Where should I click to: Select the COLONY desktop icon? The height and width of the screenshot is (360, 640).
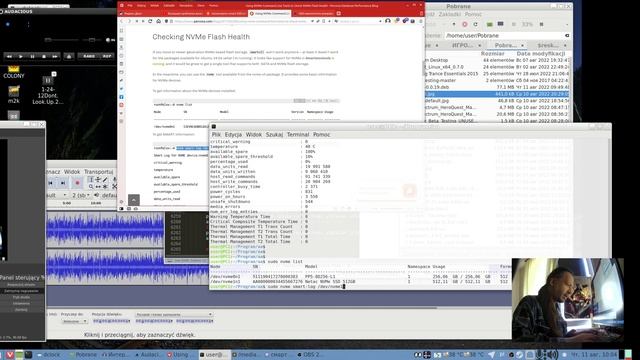point(13,72)
